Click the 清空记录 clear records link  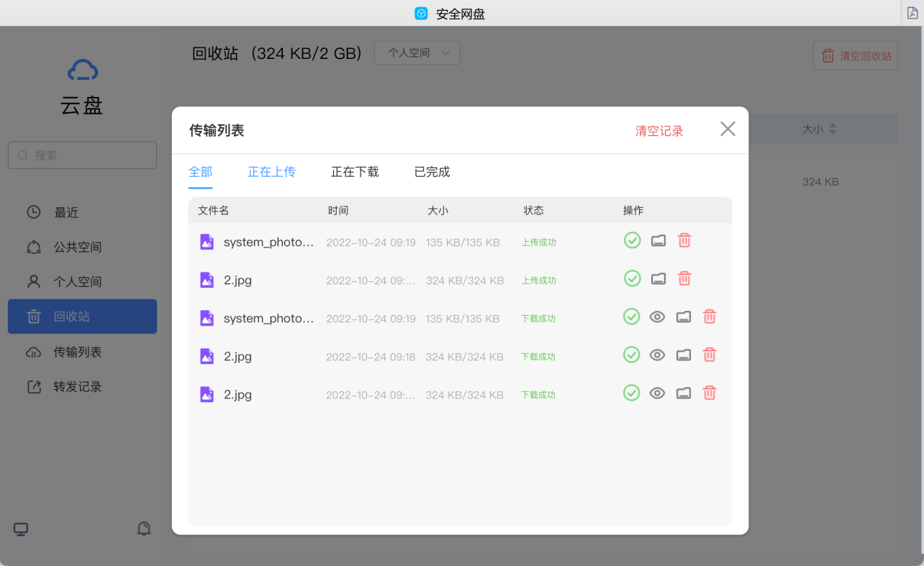pos(659,129)
